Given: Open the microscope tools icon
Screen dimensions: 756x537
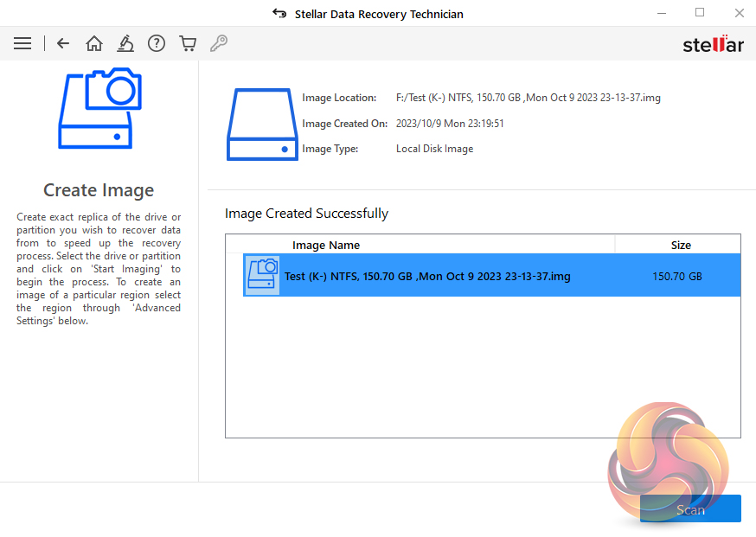Looking at the screenshot, I should pos(125,43).
